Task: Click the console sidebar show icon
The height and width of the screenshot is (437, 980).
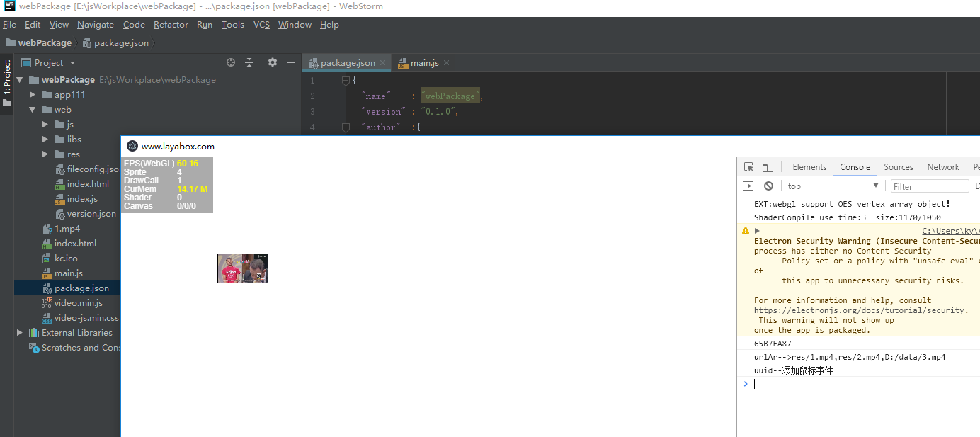Action: [748, 186]
